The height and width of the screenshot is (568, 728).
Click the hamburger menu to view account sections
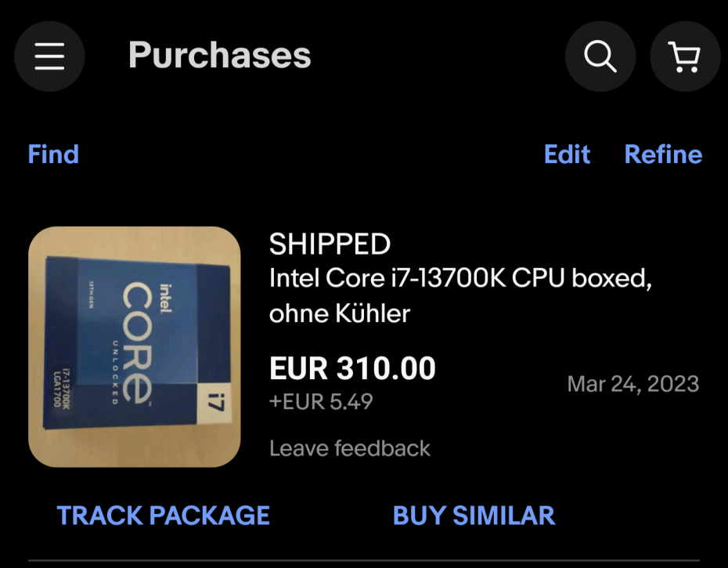click(x=49, y=56)
